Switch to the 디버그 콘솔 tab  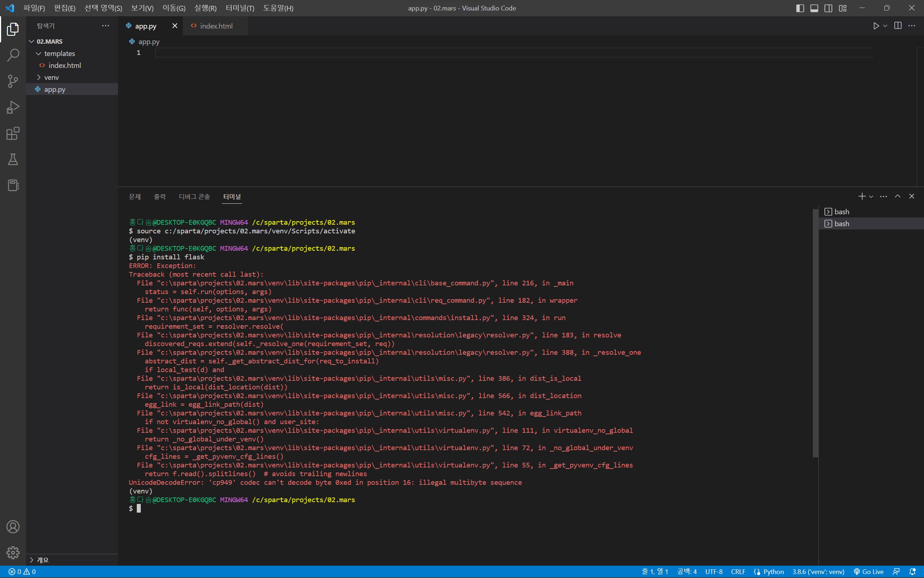point(194,197)
